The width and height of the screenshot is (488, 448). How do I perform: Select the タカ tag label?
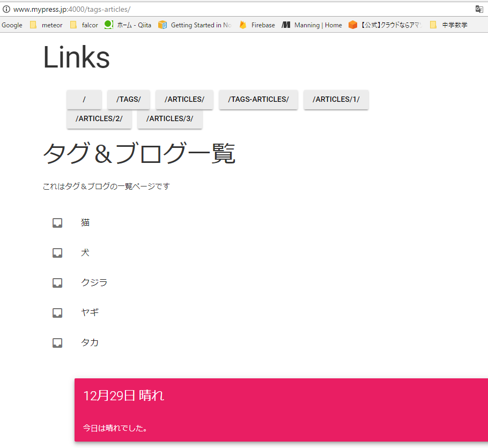90,342
